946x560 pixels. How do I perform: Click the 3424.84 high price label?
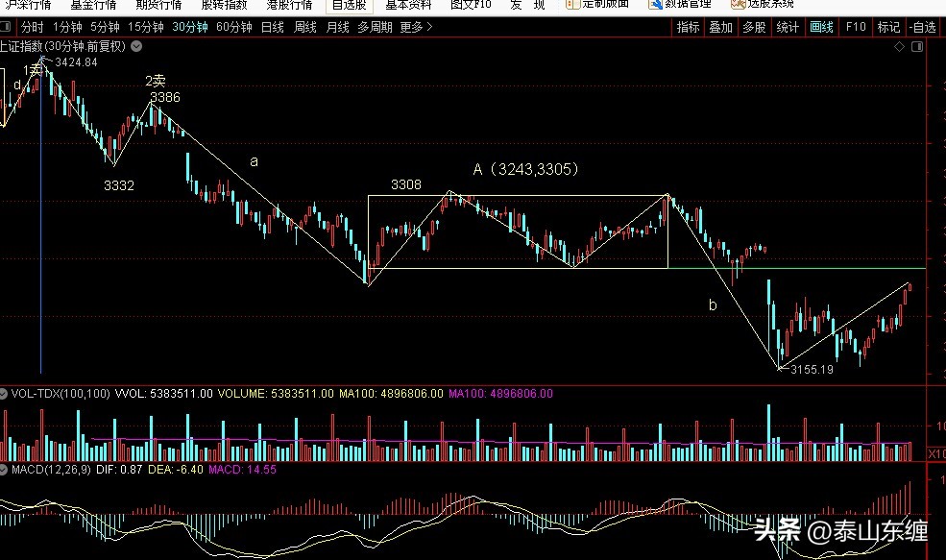[x=76, y=62]
